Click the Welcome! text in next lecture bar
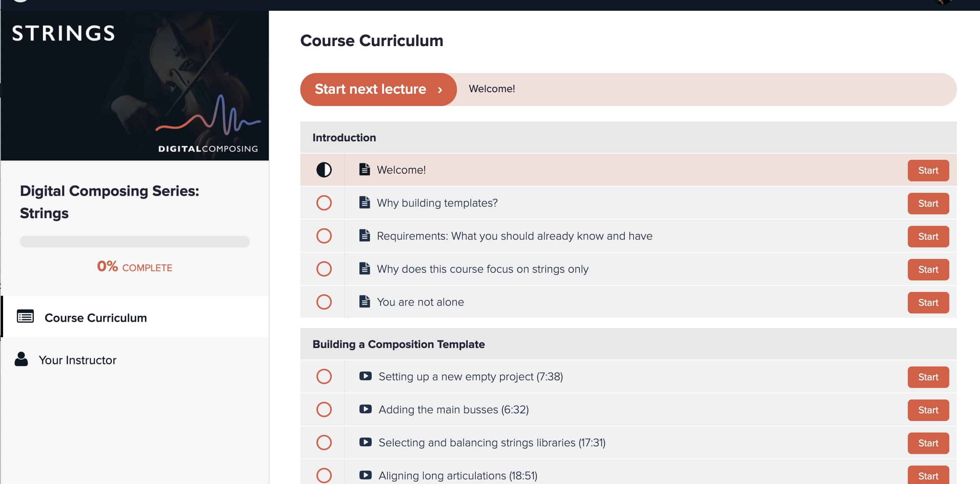This screenshot has width=980, height=484. pyautogui.click(x=492, y=89)
